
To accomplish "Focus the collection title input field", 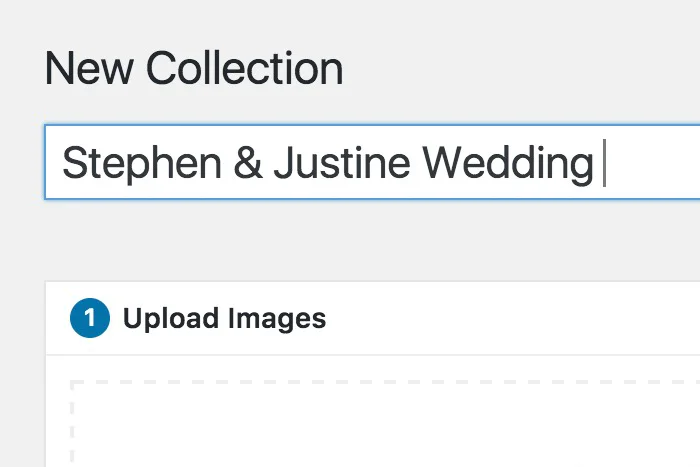I will click(372, 162).
